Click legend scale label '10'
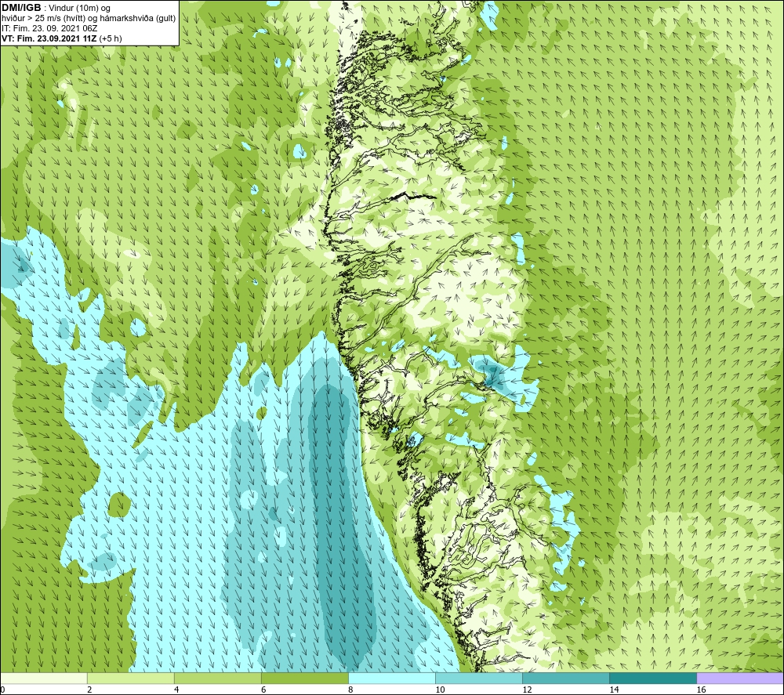 tap(440, 690)
